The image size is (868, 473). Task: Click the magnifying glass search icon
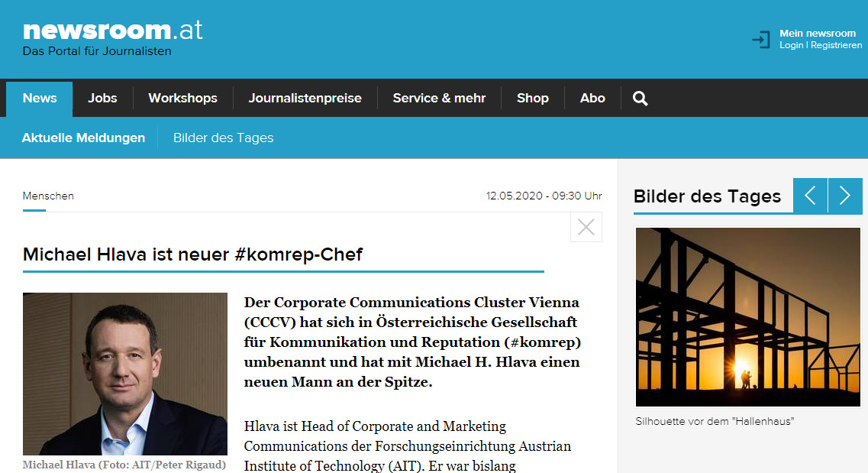[641, 98]
